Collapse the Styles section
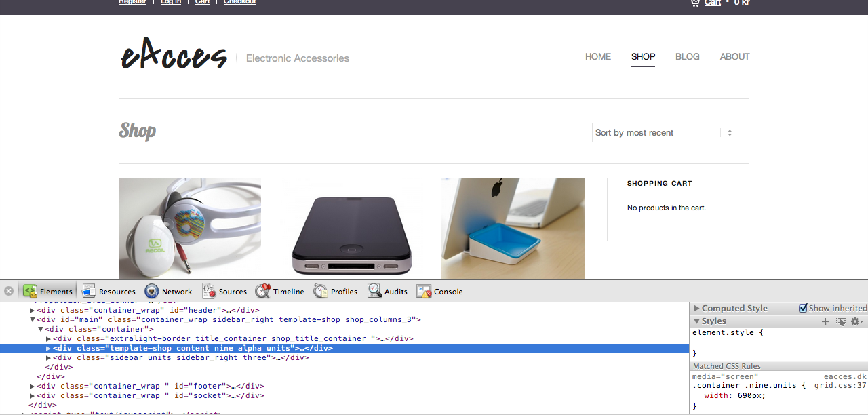 click(x=696, y=321)
